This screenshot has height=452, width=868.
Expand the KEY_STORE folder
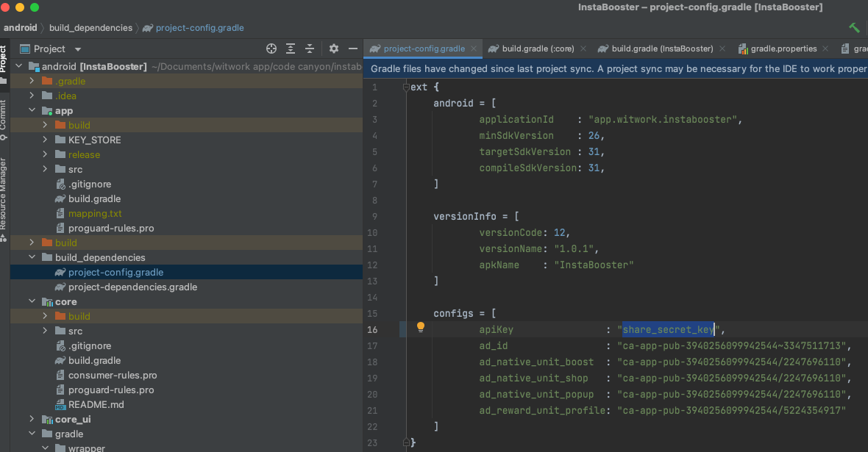coord(45,140)
